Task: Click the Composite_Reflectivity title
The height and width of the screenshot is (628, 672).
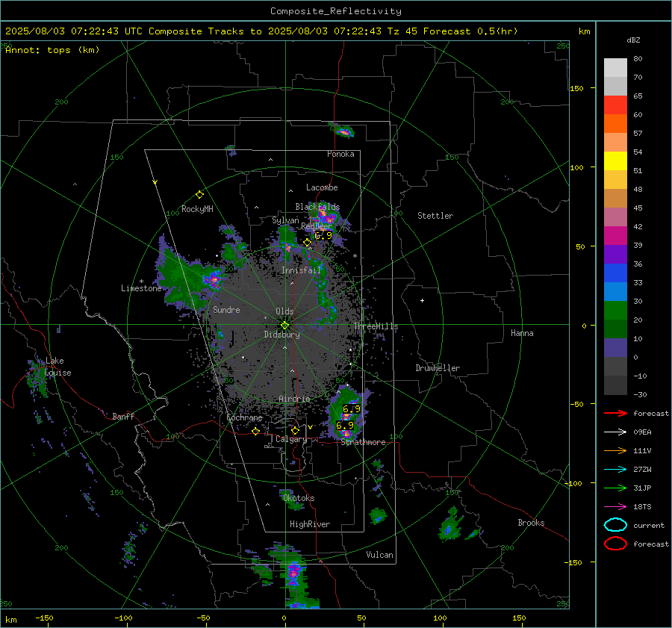Action: point(336,11)
